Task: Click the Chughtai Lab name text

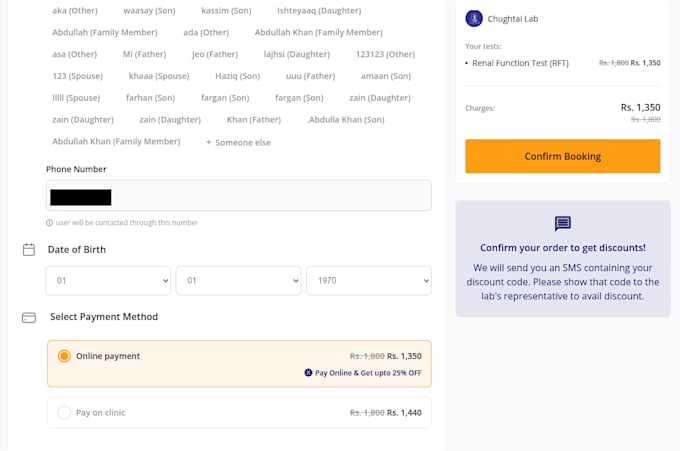Action: [x=513, y=19]
